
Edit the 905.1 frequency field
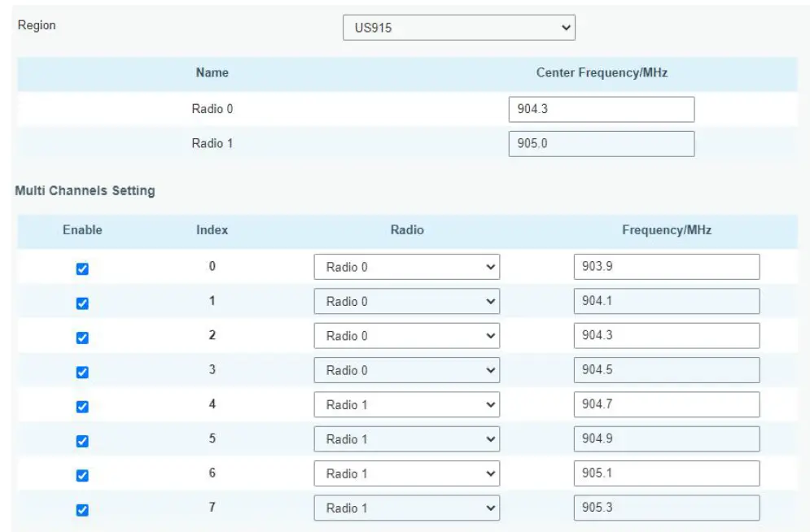pos(667,473)
